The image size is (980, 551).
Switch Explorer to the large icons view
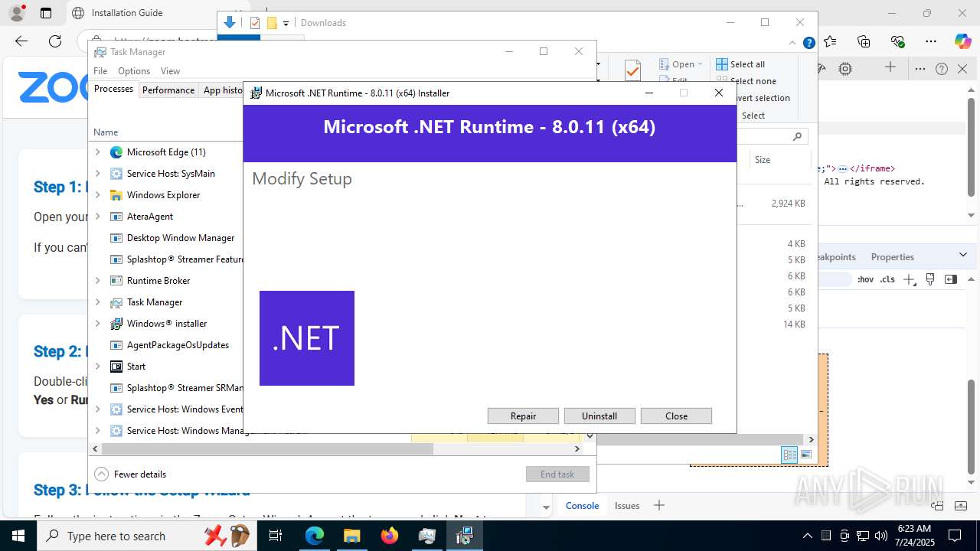coord(805,455)
